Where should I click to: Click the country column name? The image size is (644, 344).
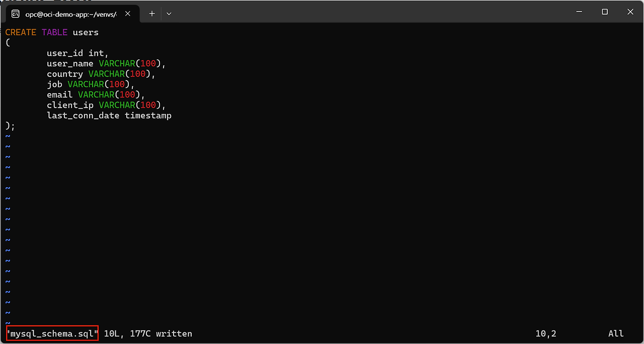pos(65,74)
